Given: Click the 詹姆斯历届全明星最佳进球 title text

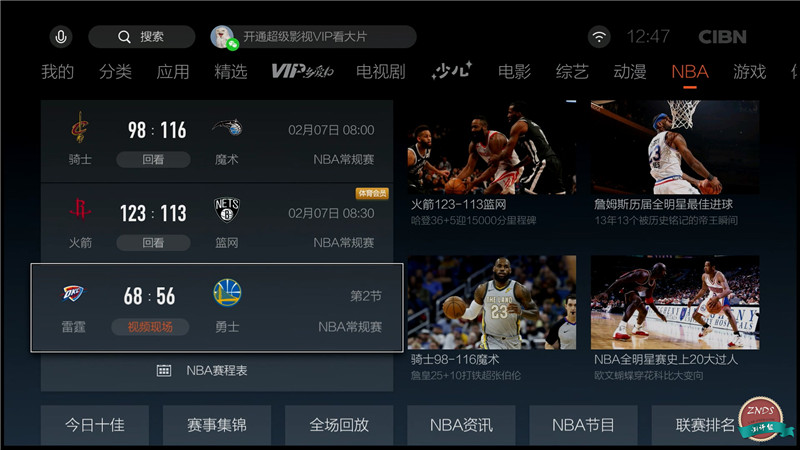Looking at the screenshot, I should click(x=664, y=205).
